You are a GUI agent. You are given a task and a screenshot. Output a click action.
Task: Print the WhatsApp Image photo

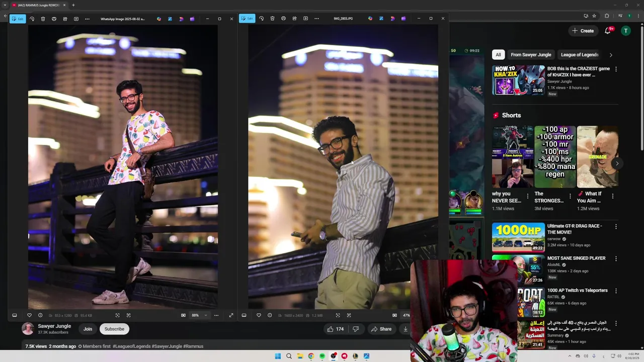54,19
